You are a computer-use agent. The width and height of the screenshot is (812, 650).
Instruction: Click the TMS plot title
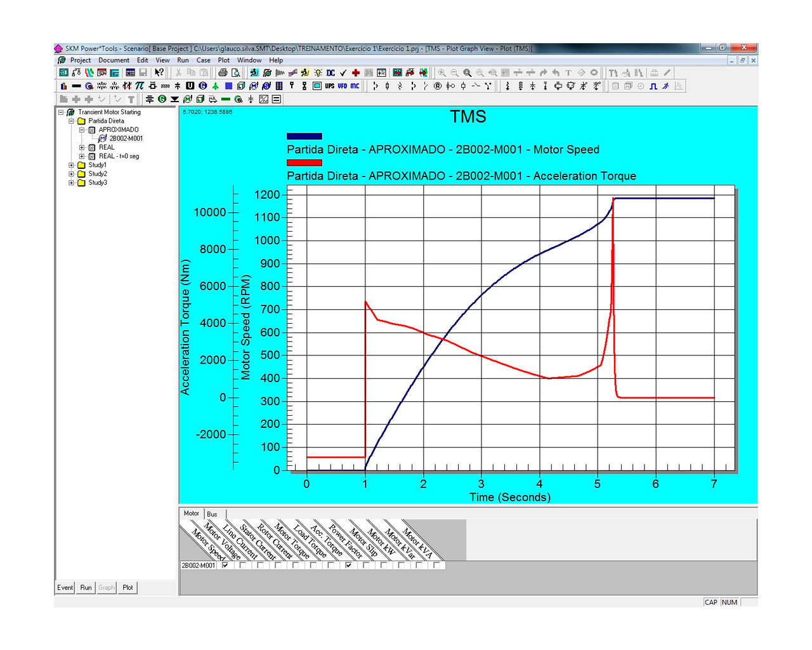click(x=468, y=117)
